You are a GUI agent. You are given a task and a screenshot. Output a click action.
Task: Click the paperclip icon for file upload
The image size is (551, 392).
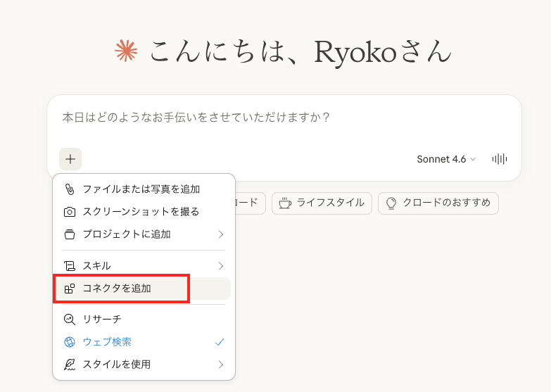point(70,189)
